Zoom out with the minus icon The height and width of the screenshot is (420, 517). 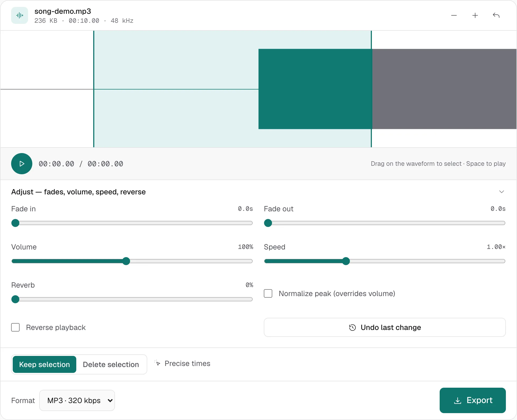point(454,15)
